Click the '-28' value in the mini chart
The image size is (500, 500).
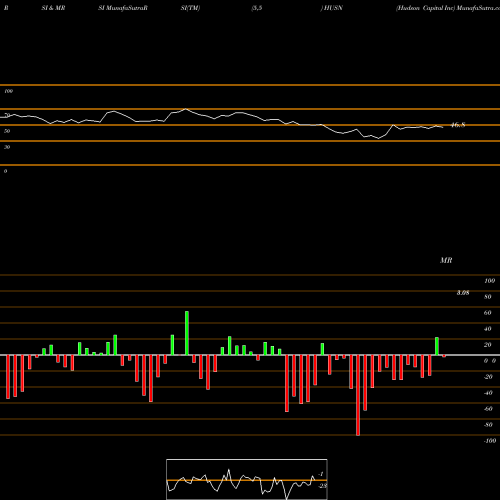click(x=322, y=486)
